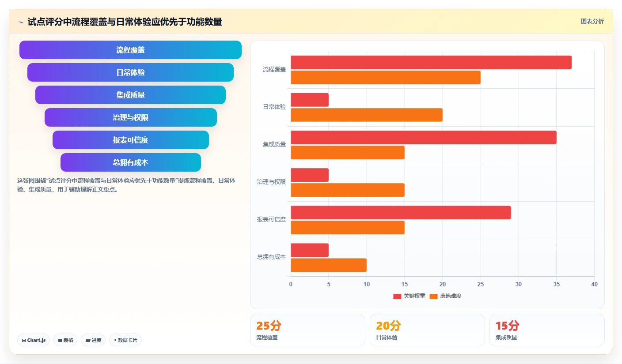
Task: Click the orange 流程覆盖 chart bar
Action: point(386,77)
